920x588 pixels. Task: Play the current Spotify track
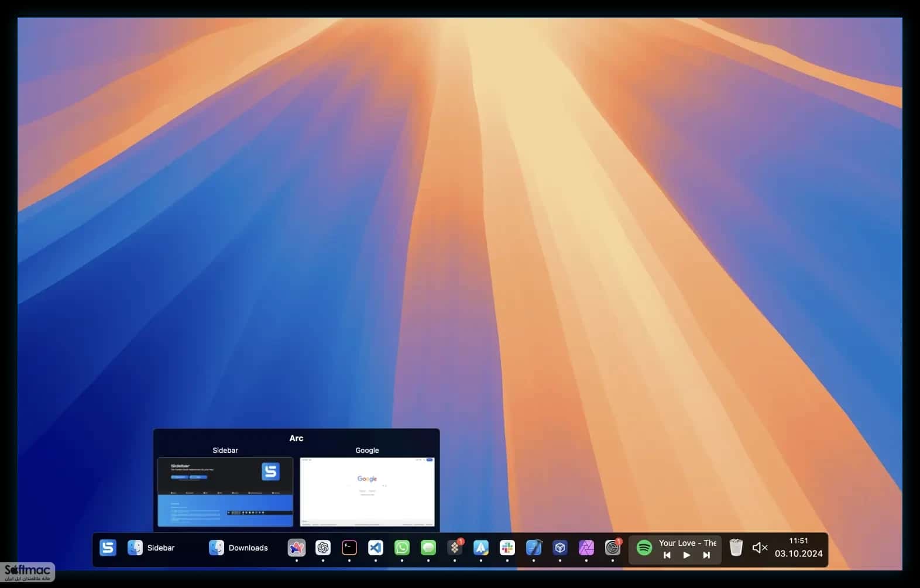click(687, 555)
